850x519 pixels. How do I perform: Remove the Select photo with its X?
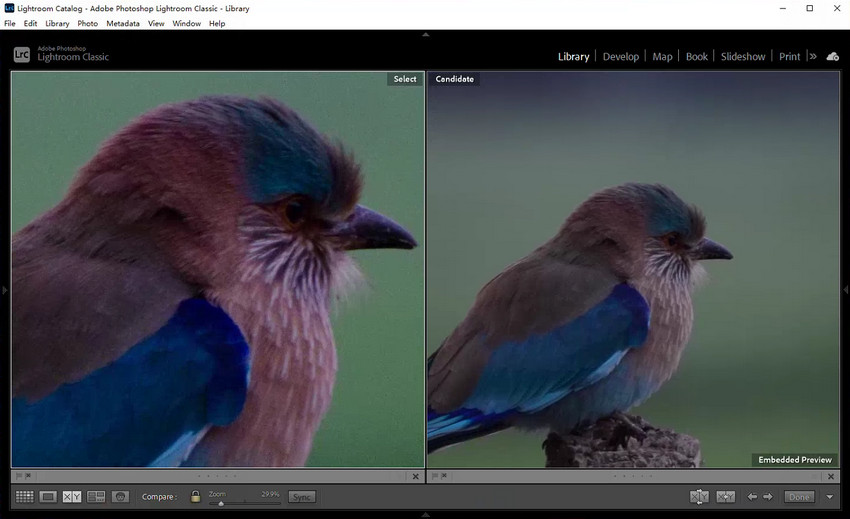tap(415, 476)
